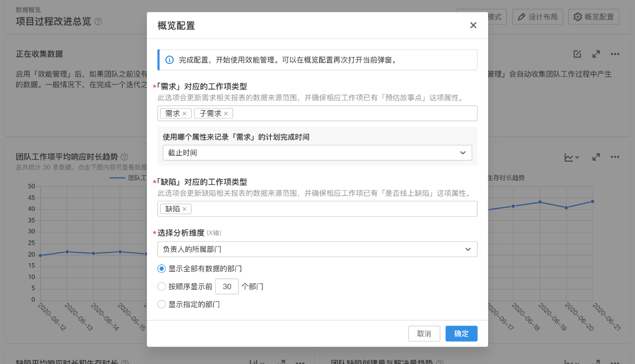Open the 截止时间 dropdown

pos(317,153)
